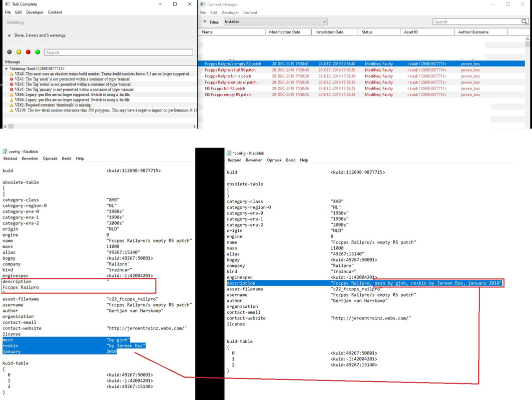Click the 'january' line in left config

pos(60,351)
